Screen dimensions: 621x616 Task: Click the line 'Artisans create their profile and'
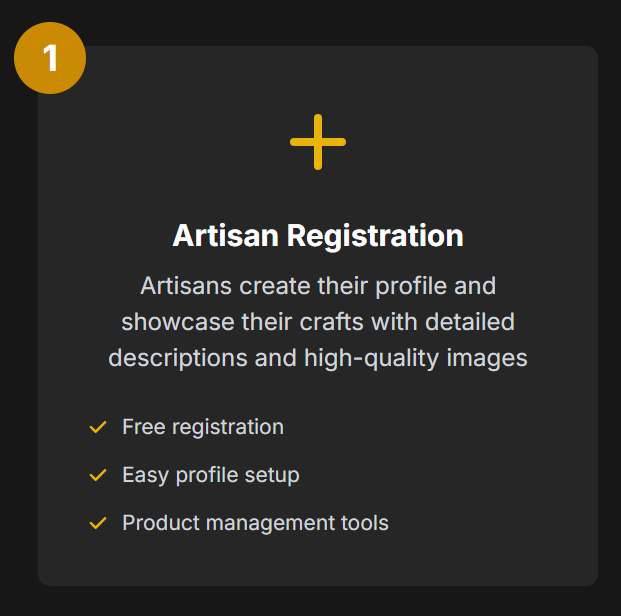pos(318,286)
